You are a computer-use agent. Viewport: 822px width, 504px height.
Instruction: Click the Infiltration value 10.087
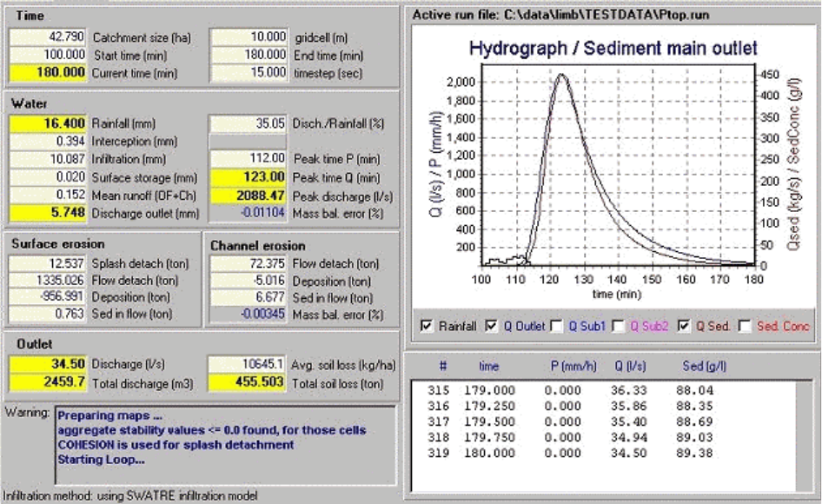(x=48, y=159)
